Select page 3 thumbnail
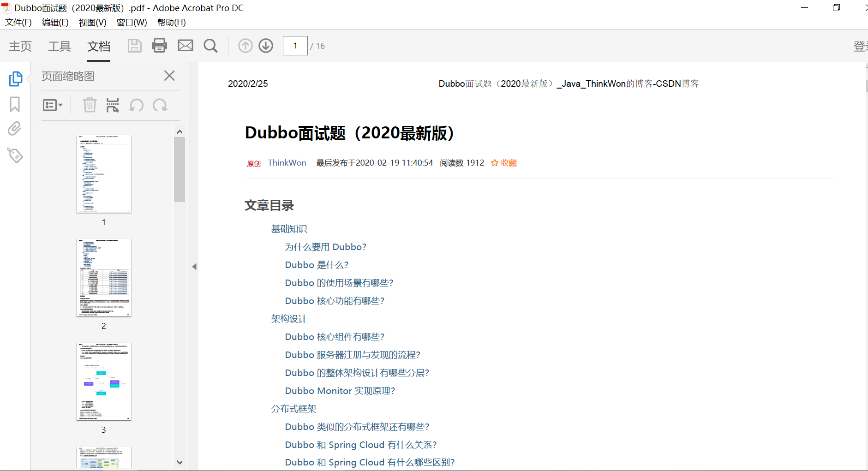 click(104, 382)
